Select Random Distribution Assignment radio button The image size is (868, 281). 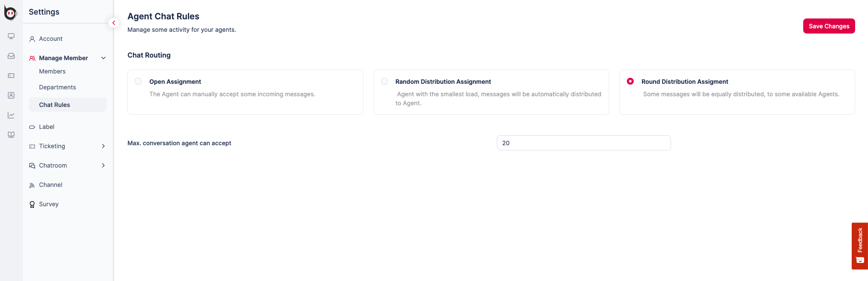point(384,81)
